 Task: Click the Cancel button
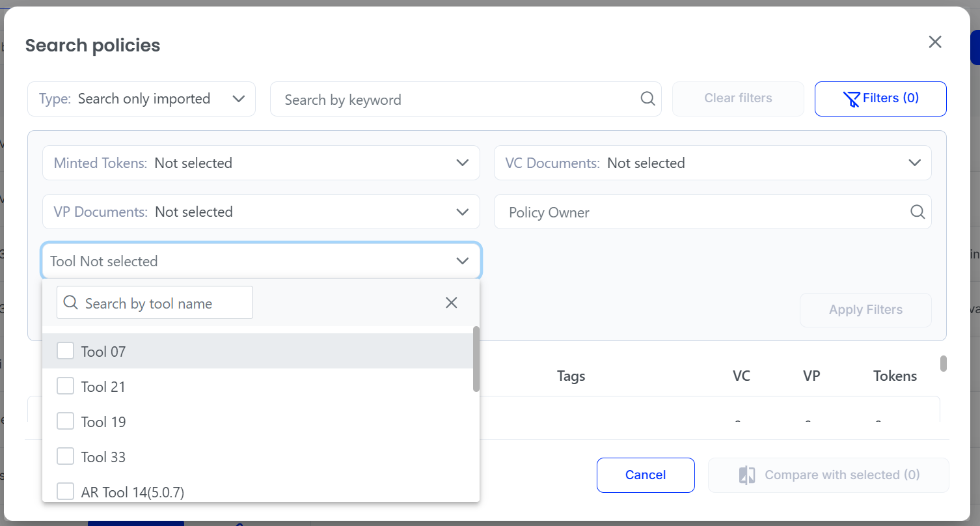click(x=646, y=475)
